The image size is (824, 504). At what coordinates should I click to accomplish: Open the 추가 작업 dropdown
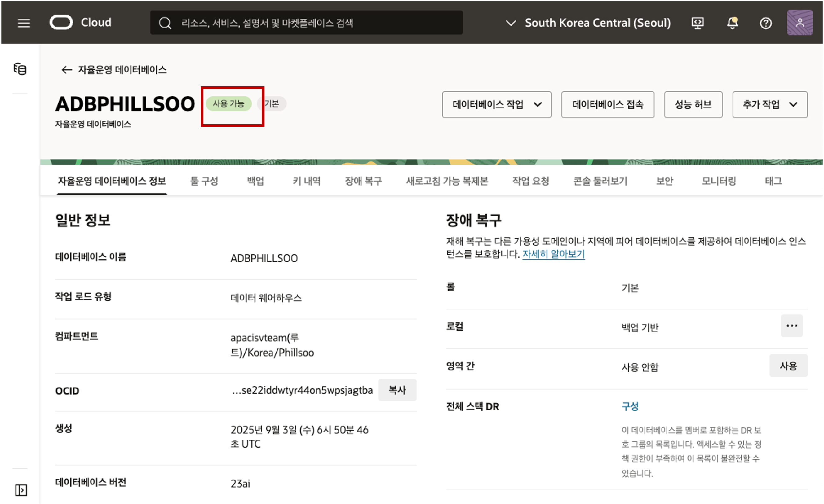point(770,105)
